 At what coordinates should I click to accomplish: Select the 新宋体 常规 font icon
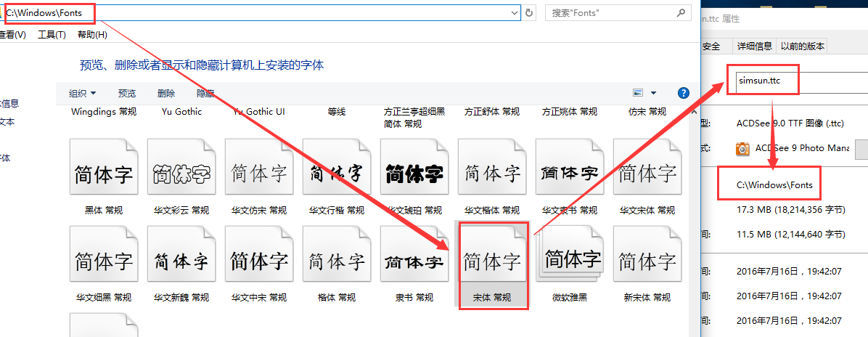click(647, 253)
